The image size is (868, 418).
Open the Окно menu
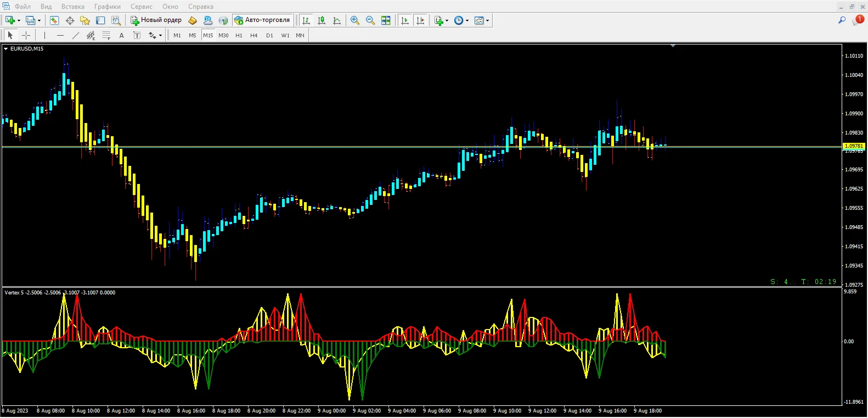point(171,7)
